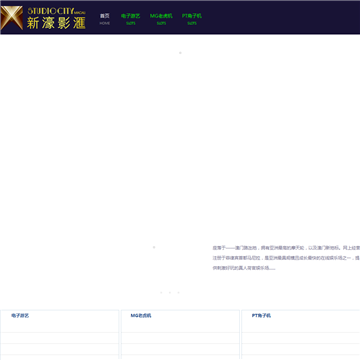
Task: Open the 电子游艺 nav menu item
Action: point(131,19)
